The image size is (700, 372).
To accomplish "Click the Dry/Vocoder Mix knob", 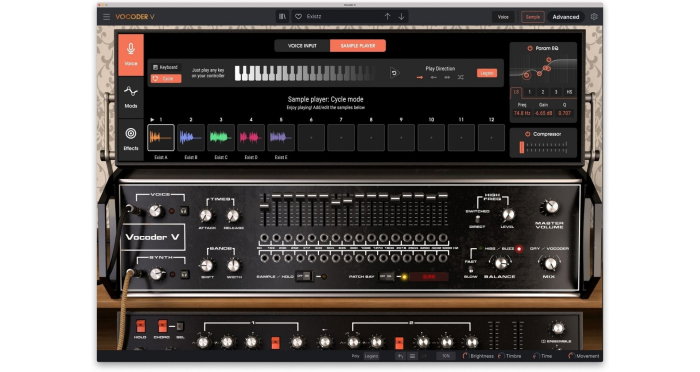I will pyautogui.click(x=550, y=263).
